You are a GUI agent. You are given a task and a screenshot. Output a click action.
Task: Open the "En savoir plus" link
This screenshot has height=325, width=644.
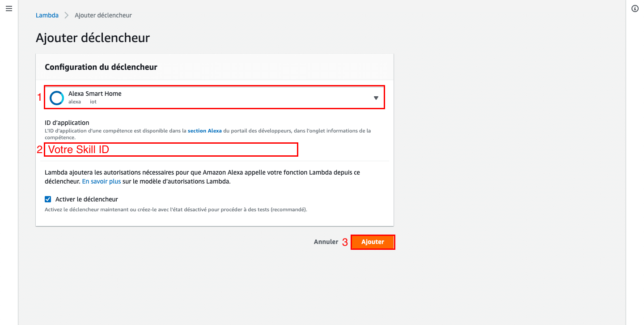[x=102, y=182]
